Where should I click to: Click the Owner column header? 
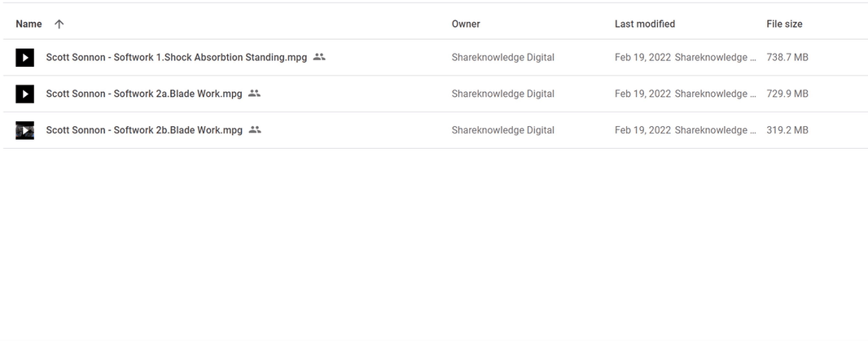pos(466,24)
